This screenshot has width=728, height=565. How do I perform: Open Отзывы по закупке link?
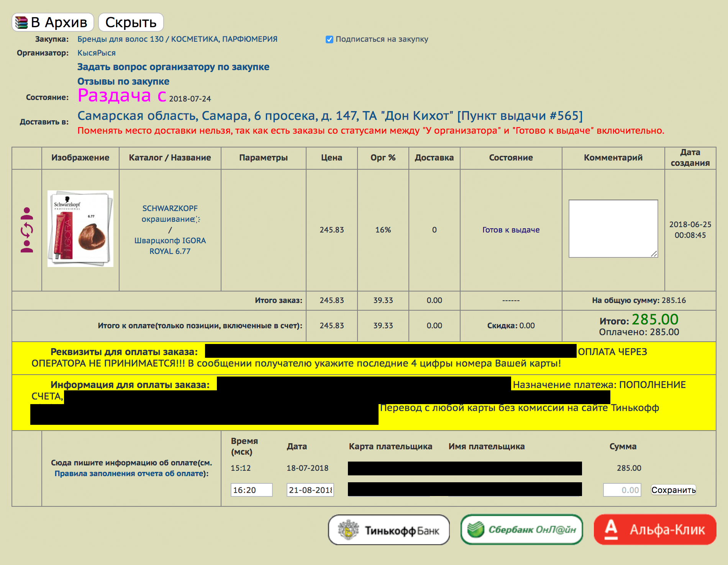(x=123, y=81)
